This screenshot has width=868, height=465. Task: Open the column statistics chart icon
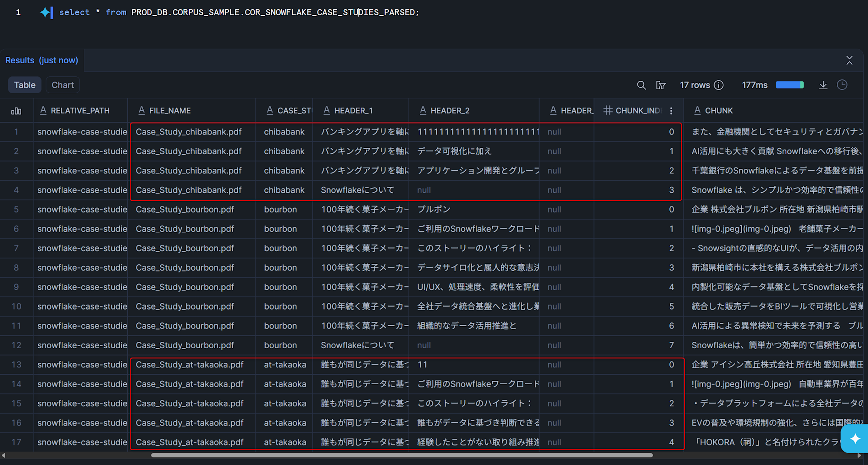click(16, 111)
